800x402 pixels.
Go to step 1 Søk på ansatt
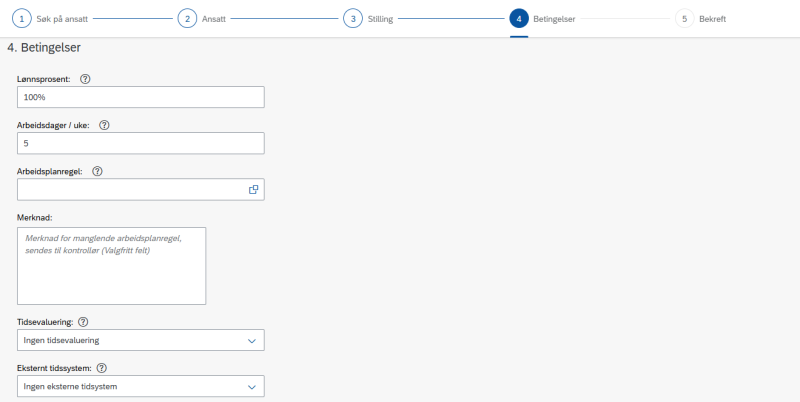tap(50, 19)
